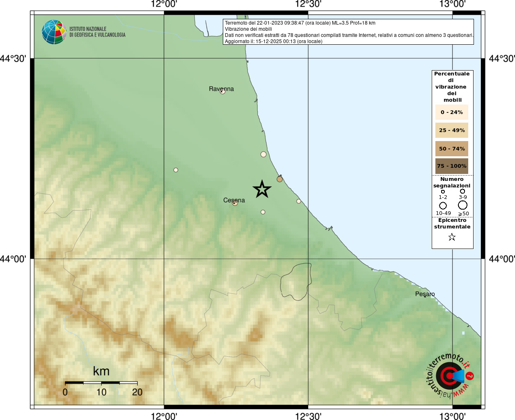
Task: Click the Ravenna city label
Action: click(221, 89)
